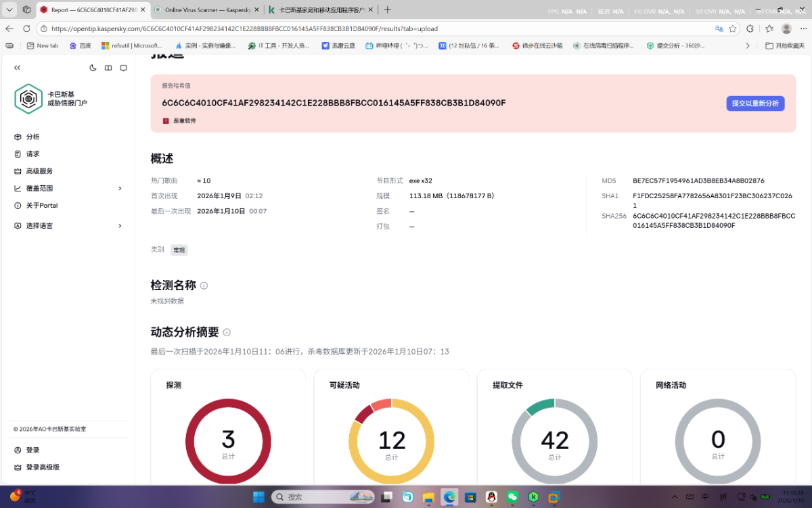Click the red 恶意软件 malware indicator
Viewport: 812px width, 508px height.
pos(179,120)
